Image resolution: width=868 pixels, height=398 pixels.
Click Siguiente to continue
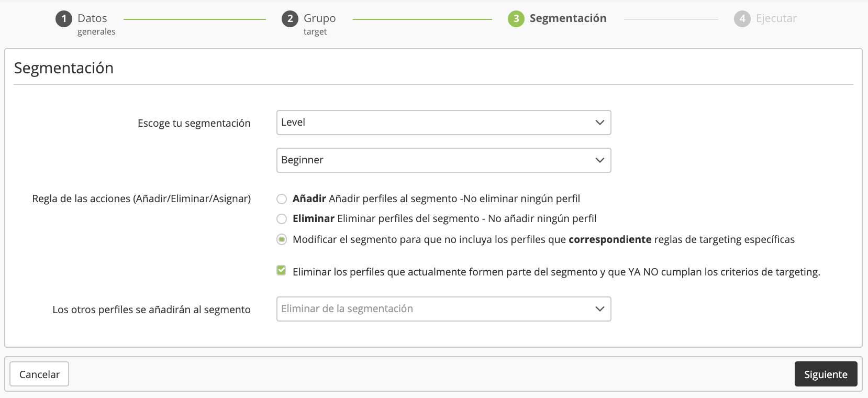pyautogui.click(x=825, y=374)
